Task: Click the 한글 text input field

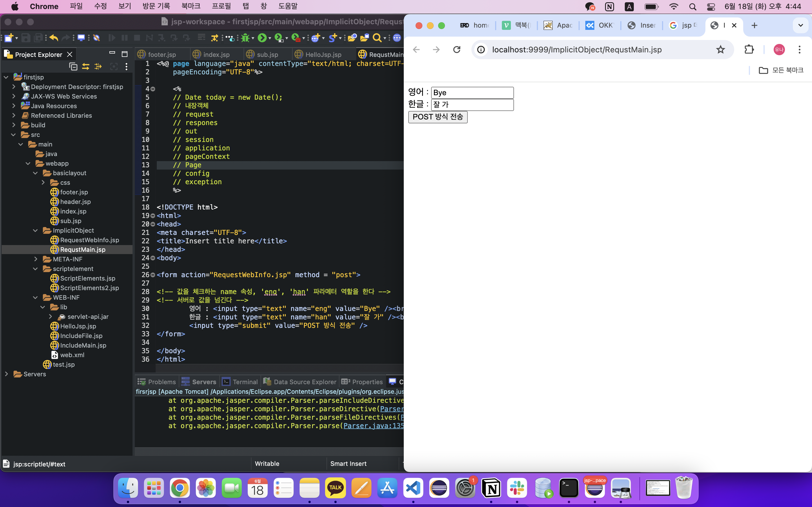Action: [x=472, y=104]
